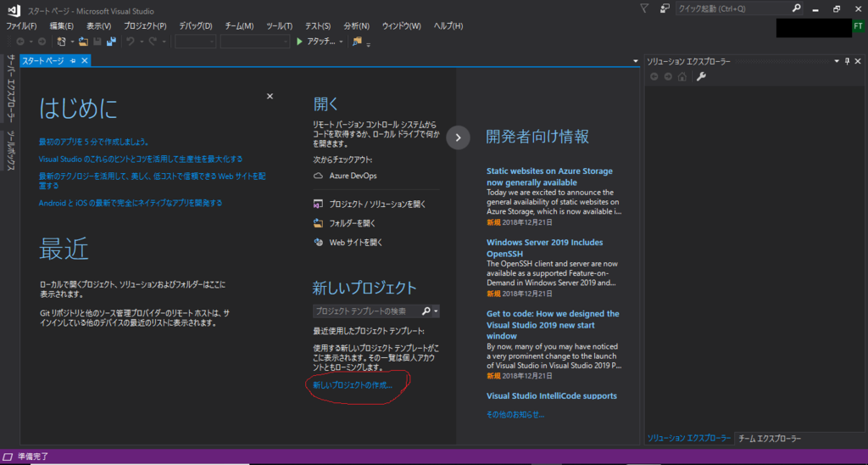Click the send feedback icon

[x=665, y=8]
